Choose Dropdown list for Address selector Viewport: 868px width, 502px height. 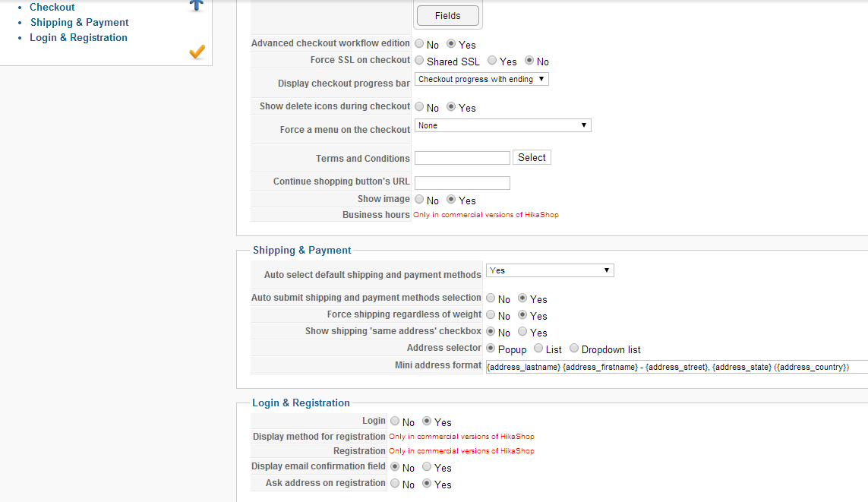(x=575, y=349)
